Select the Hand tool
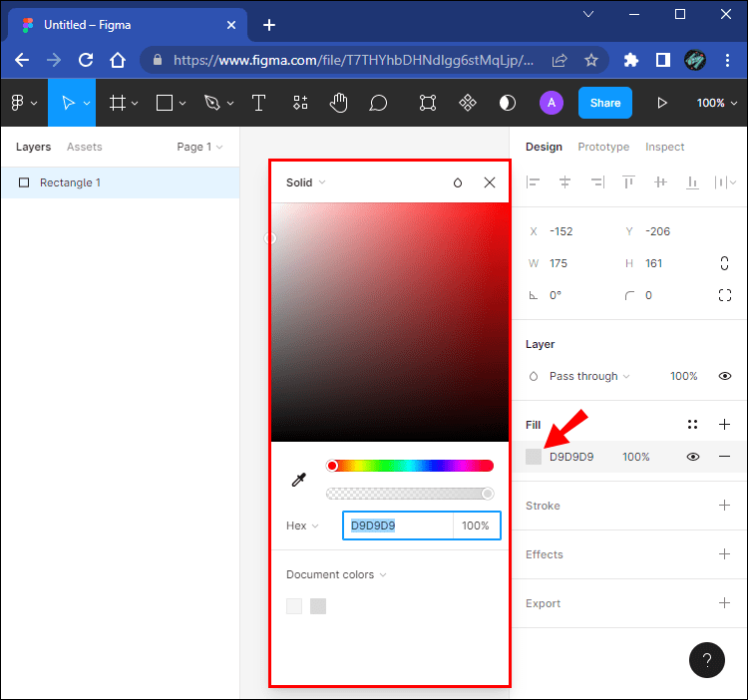748x700 pixels. pos(339,103)
